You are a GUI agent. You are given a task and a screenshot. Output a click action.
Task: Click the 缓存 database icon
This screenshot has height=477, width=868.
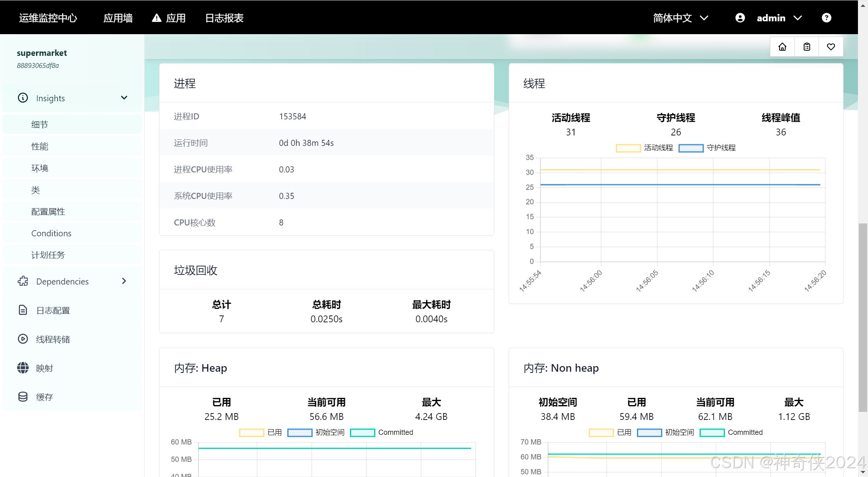23,397
